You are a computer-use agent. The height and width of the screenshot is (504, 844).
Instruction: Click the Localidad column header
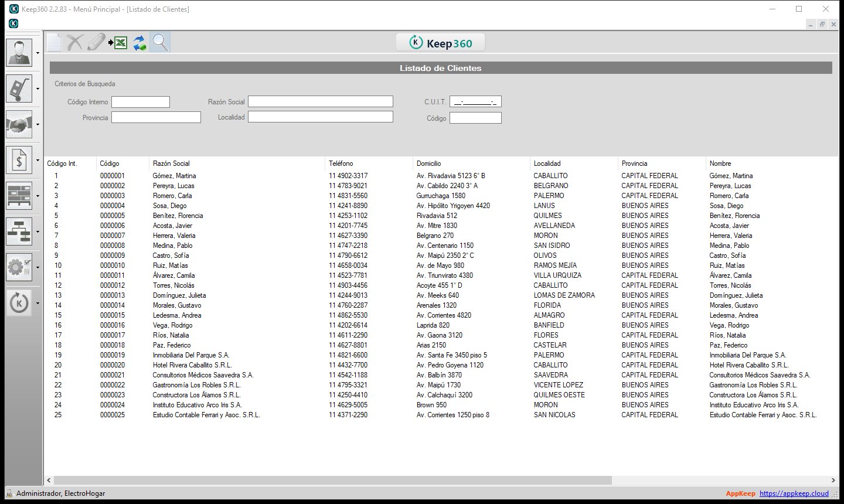(574, 164)
